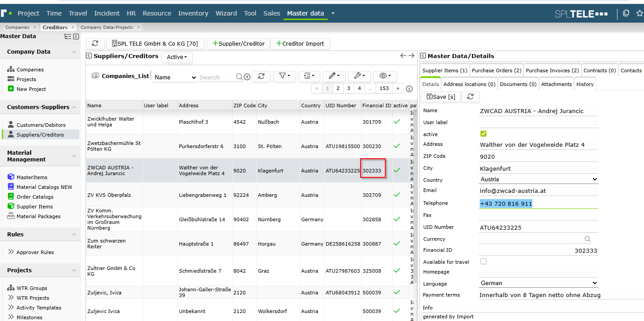Image resolution: width=644 pixels, height=321 pixels.
Task: Click the right arrow at the Suppliers/Creditors panel's right edge
Action: click(x=411, y=56)
